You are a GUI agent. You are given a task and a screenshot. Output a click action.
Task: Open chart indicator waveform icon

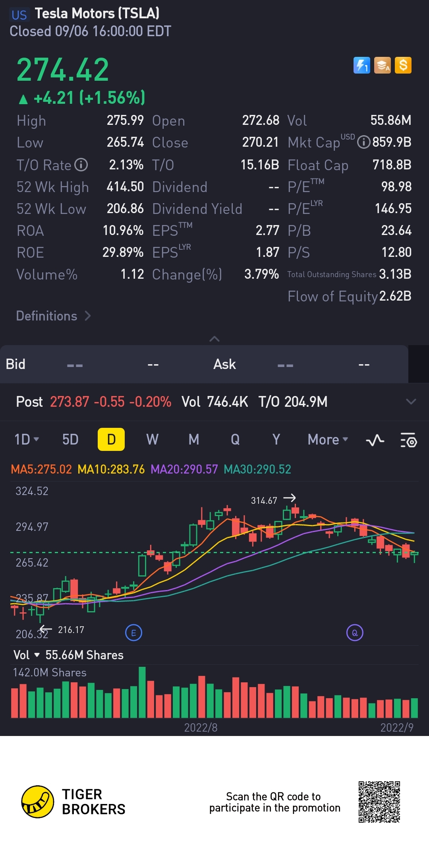375,440
